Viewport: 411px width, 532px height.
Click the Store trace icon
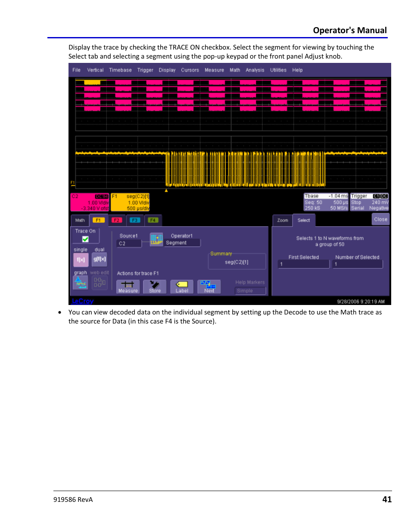(x=155, y=286)
